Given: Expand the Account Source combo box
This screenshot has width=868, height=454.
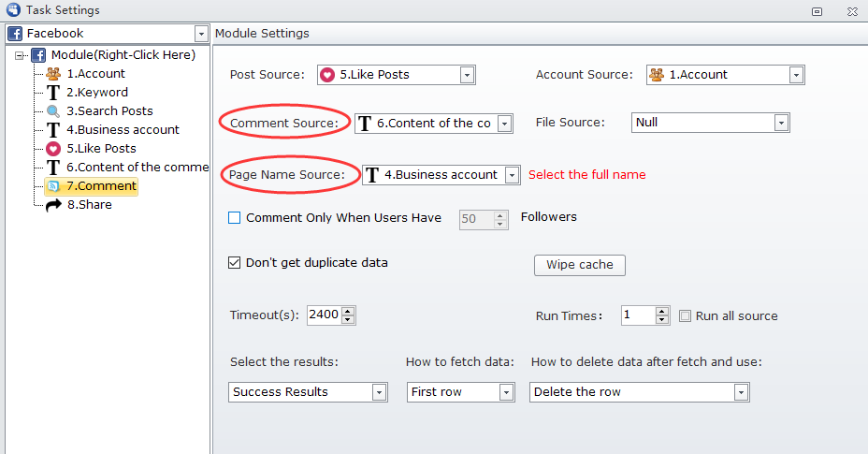Looking at the screenshot, I should [x=796, y=75].
